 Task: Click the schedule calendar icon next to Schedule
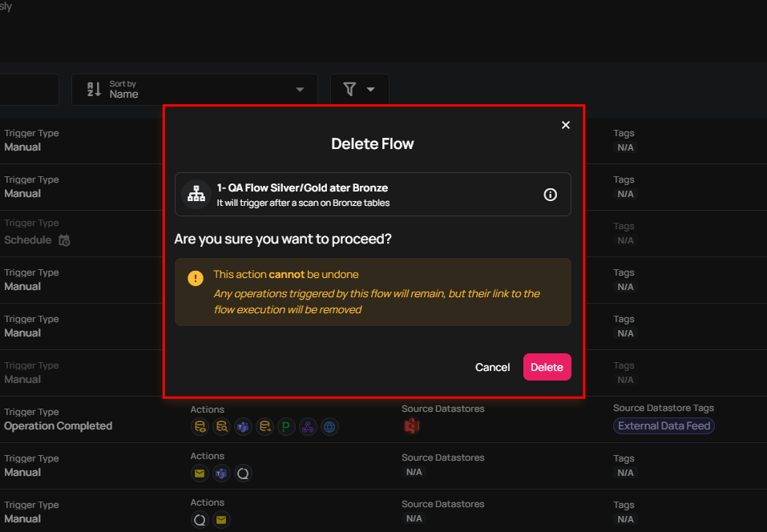(64, 240)
